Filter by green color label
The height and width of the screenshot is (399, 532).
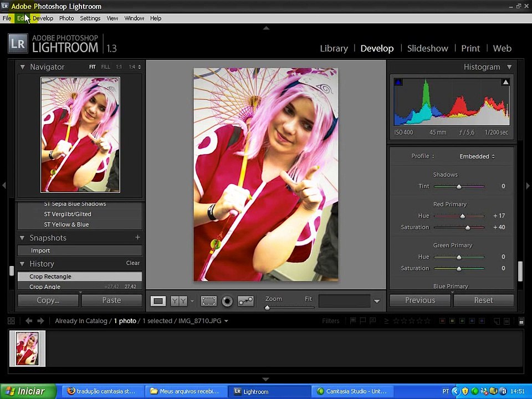pyautogui.click(x=462, y=321)
